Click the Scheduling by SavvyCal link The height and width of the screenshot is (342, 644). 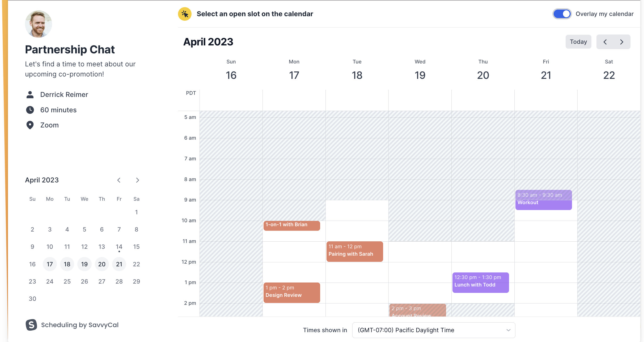[79, 325]
